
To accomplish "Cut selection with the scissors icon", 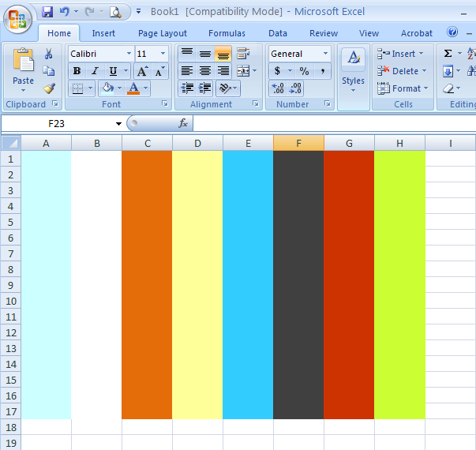I will 49,54.
